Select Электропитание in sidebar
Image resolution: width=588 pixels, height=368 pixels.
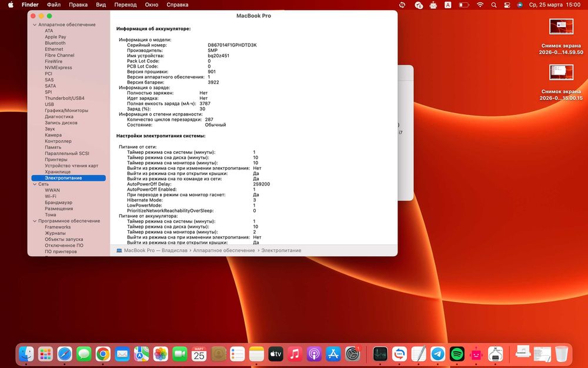click(x=69, y=178)
